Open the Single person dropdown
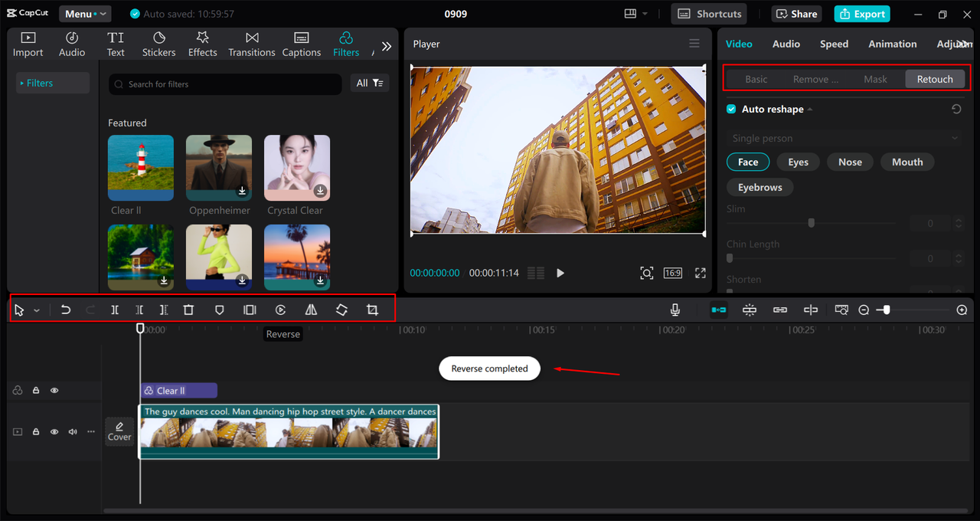980x521 pixels. click(844, 139)
